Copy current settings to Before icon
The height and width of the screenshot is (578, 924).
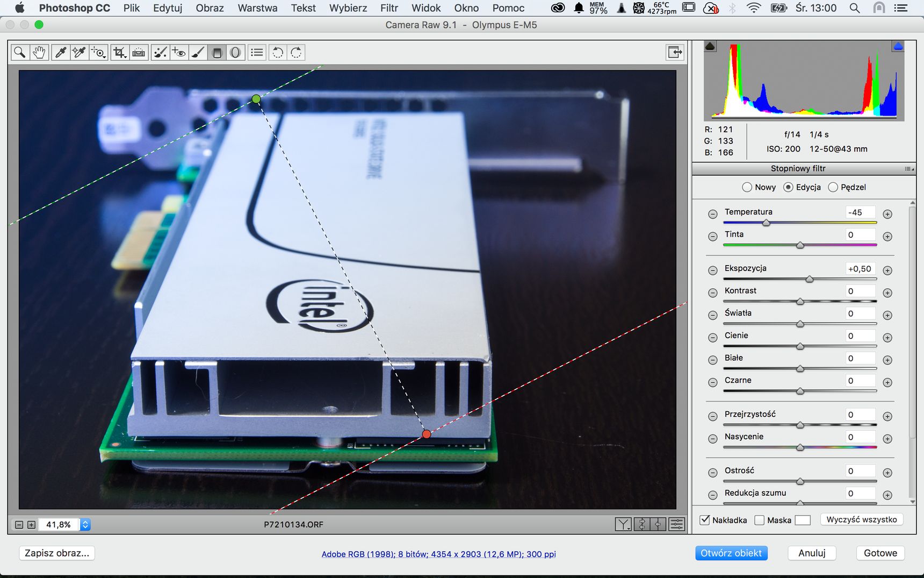[x=658, y=524]
